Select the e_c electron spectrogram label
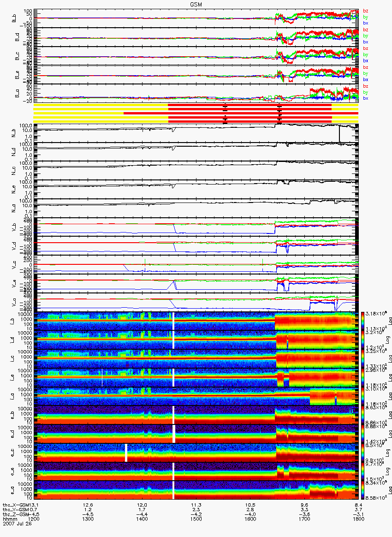The width and height of the screenshot is (392, 537). coord(12,453)
